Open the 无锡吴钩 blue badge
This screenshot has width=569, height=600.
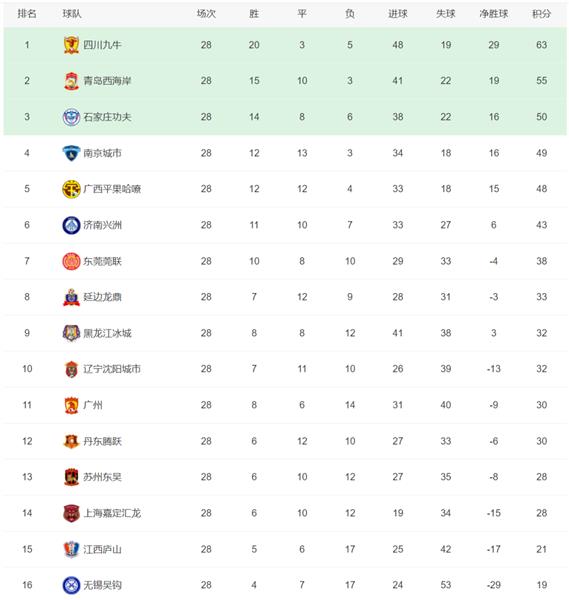pos(71,585)
